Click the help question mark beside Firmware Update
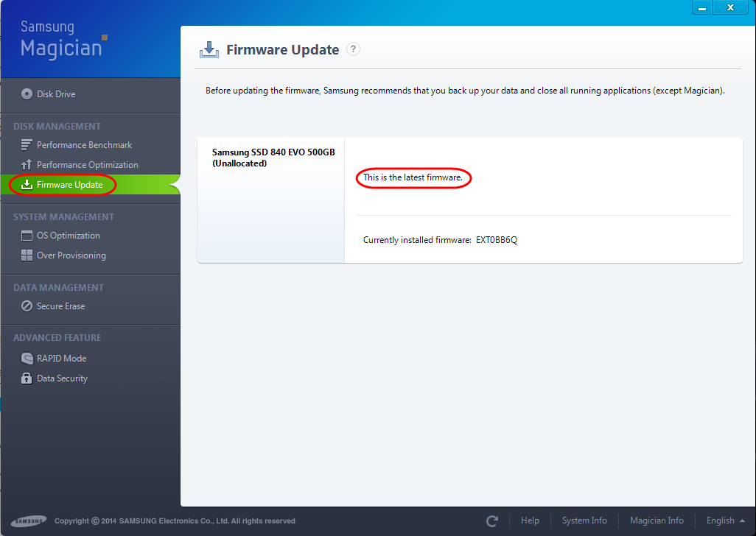 click(354, 49)
